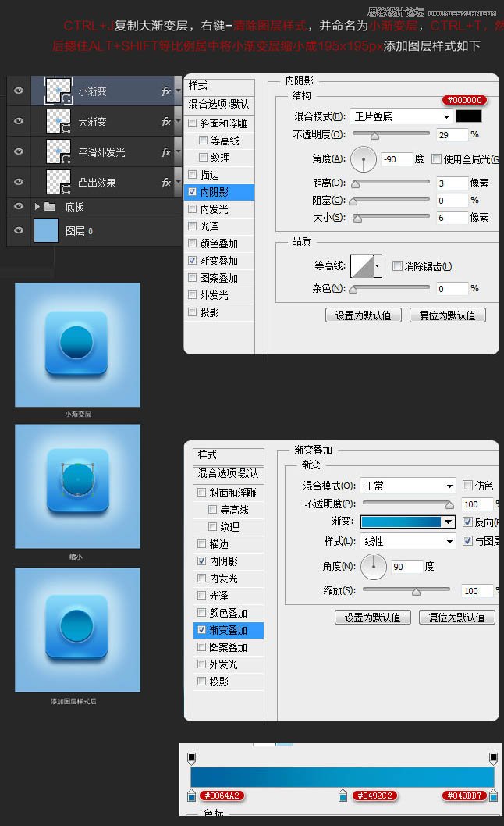
Task: Click 设置为默认值 in the 渐变叠加 dialog
Action: 373,618
